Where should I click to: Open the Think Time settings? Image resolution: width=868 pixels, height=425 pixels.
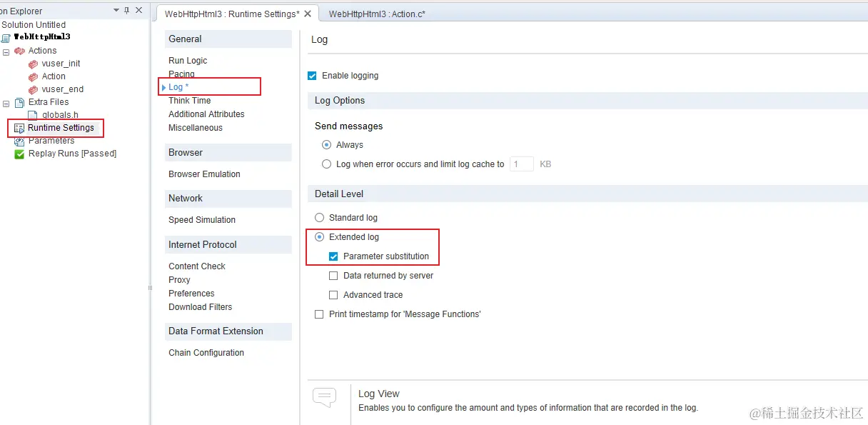click(x=190, y=101)
